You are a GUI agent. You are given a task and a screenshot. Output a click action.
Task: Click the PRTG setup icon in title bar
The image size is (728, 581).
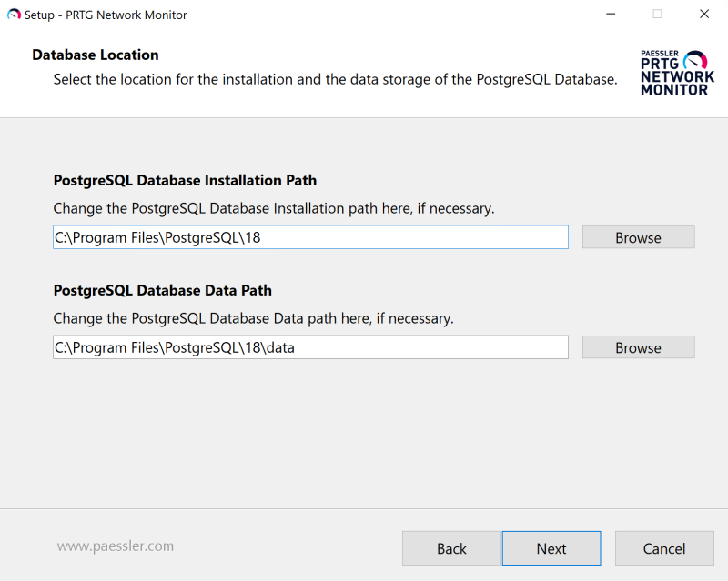(14, 15)
